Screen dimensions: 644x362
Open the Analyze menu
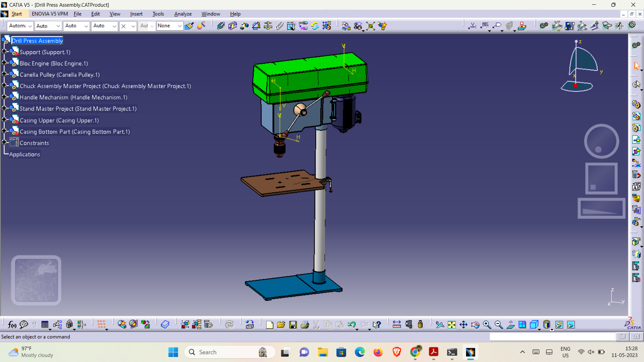[183, 14]
